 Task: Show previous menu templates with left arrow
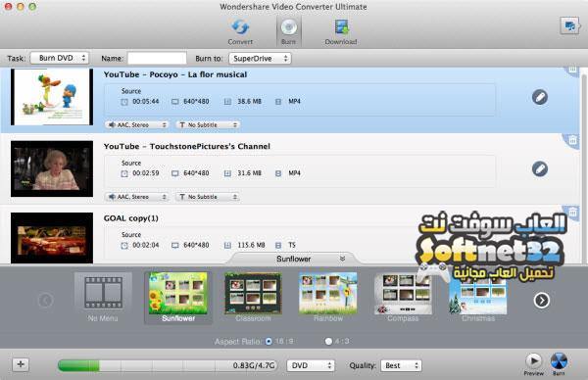pos(46,300)
